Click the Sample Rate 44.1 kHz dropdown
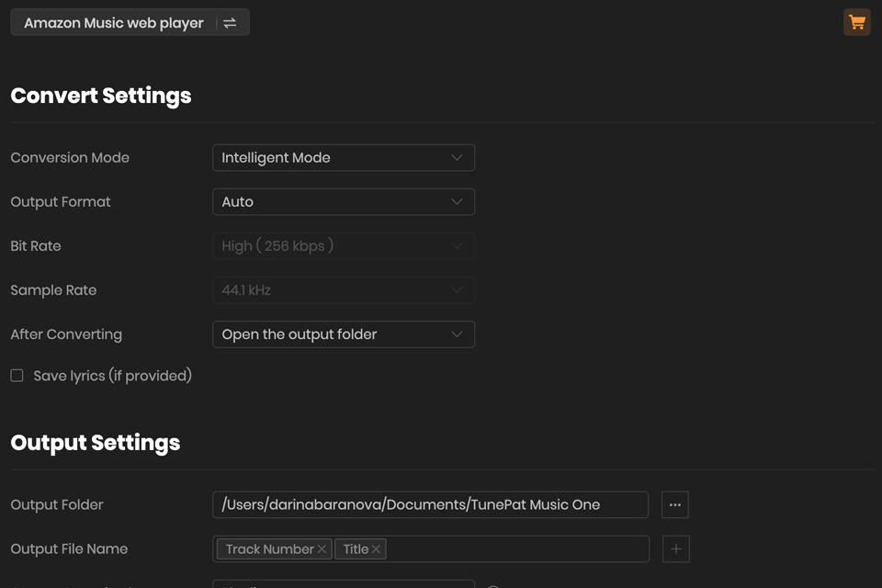Viewport: 882px width, 588px height. [x=343, y=290]
